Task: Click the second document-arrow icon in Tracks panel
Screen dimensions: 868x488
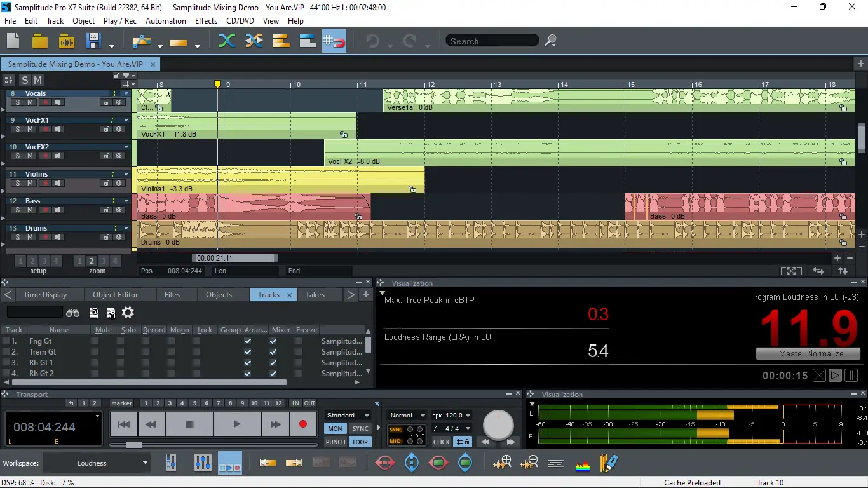Action: [x=111, y=313]
